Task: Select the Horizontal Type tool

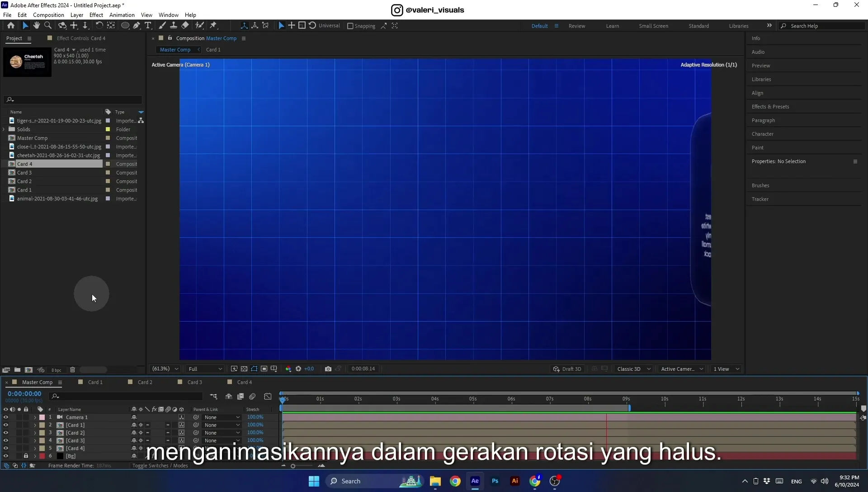Action: [x=148, y=26]
